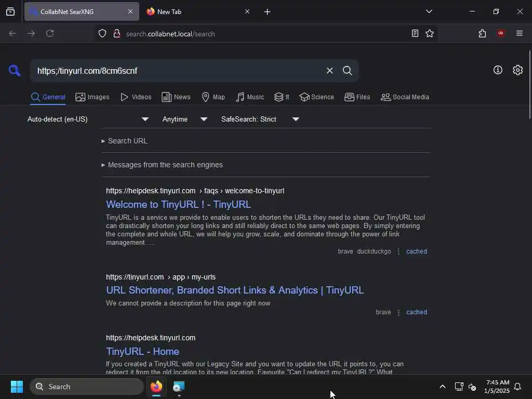The height and width of the screenshot is (399, 532).
Task: Open the uBlock Origin extension icon
Action: pyautogui.click(x=501, y=33)
